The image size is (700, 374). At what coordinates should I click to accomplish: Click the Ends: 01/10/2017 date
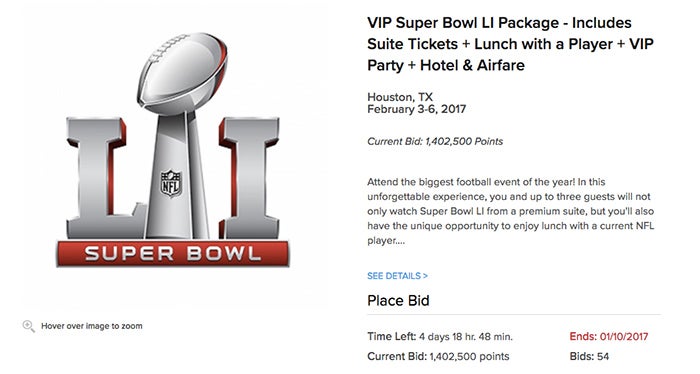[609, 337]
